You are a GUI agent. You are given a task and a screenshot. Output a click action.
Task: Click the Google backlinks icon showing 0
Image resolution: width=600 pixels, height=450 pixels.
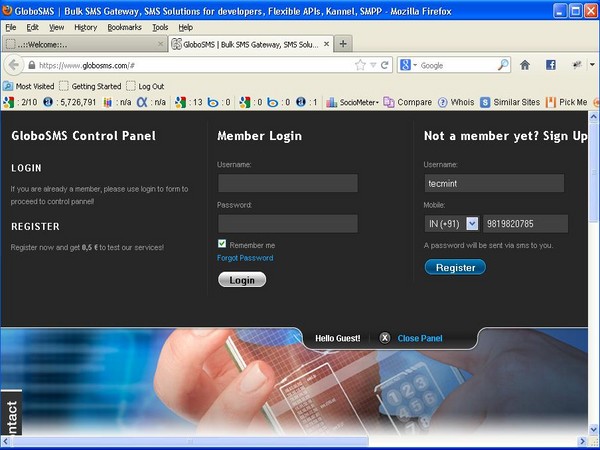click(x=245, y=102)
